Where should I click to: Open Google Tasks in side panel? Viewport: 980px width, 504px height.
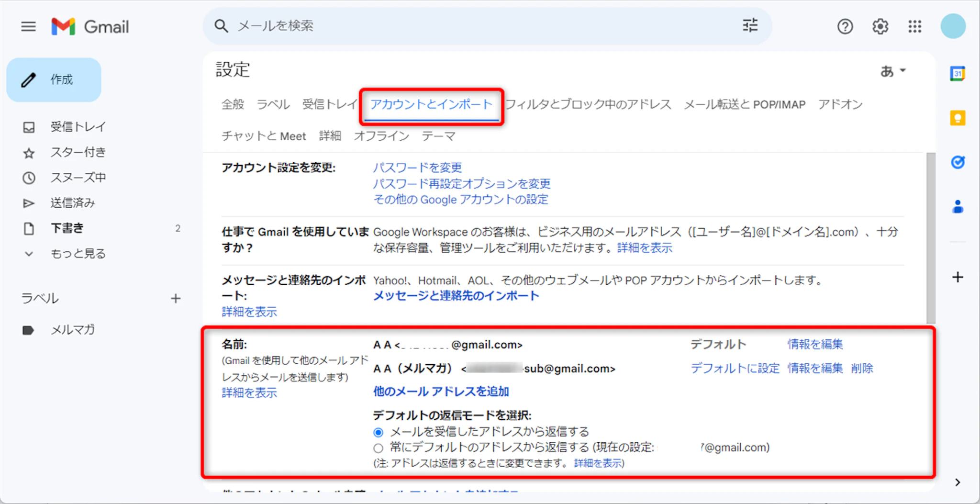point(958,162)
